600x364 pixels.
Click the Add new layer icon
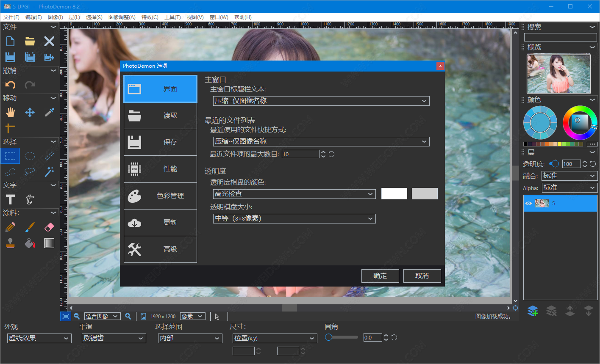pos(533,311)
